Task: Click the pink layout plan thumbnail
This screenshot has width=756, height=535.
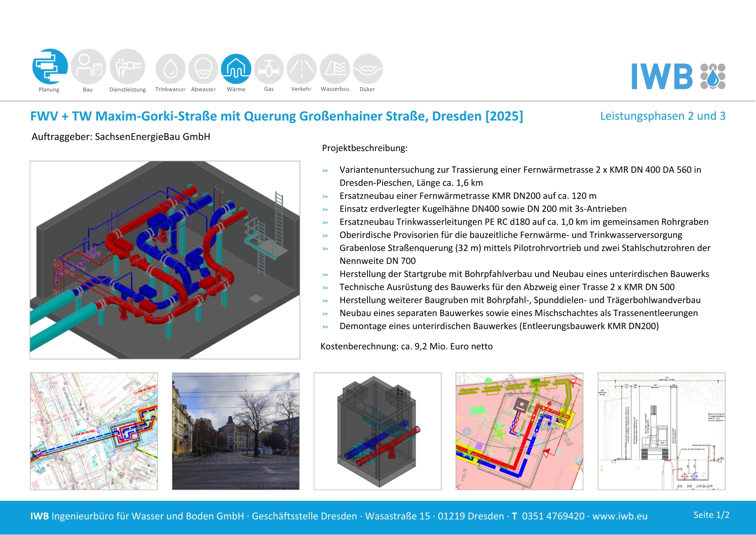Action: point(519,431)
